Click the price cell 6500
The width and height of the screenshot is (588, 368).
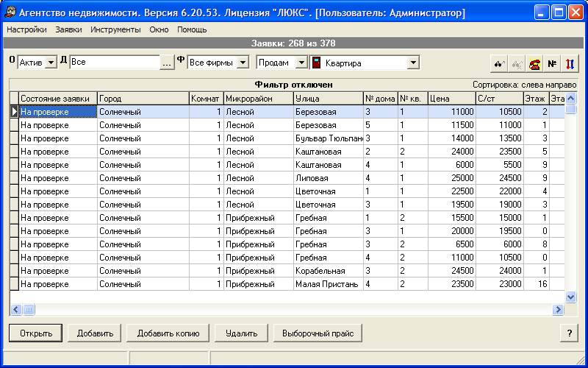[x=452, y=244]
